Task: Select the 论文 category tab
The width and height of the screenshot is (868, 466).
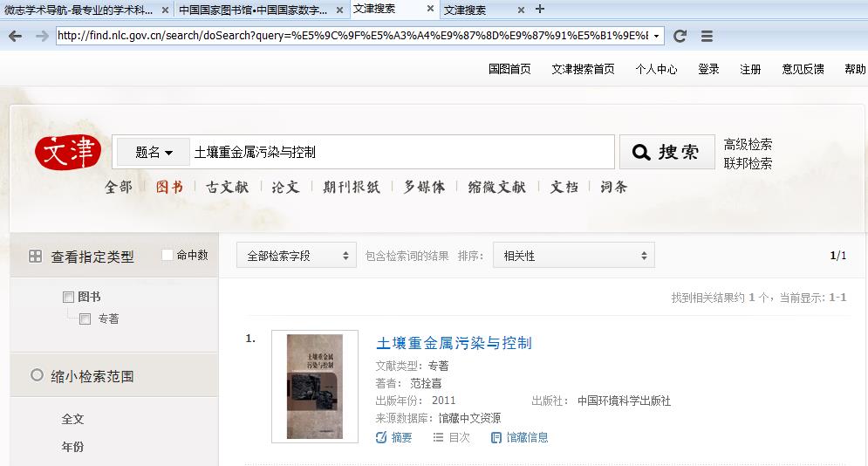Action: pyautogui.click(x=285, y=187)
